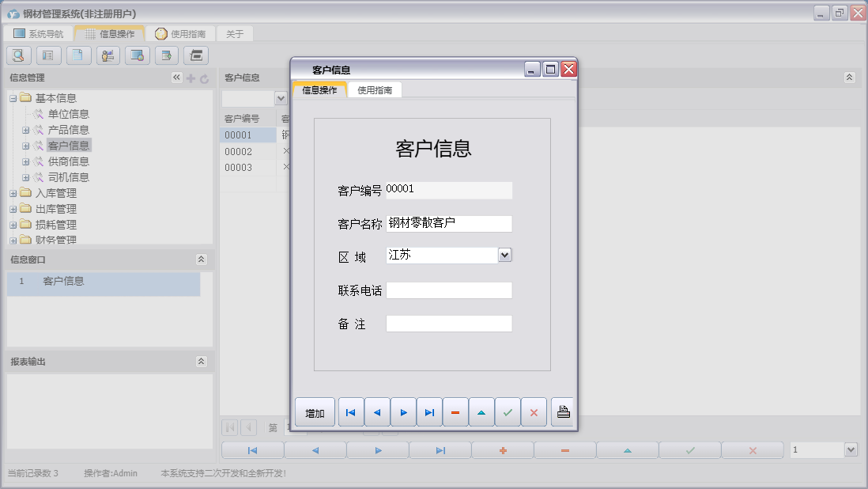Click the record list toolbar icon
Viewport: 868px width, 489px height.
pyautogui.click(x=48, y=55)
